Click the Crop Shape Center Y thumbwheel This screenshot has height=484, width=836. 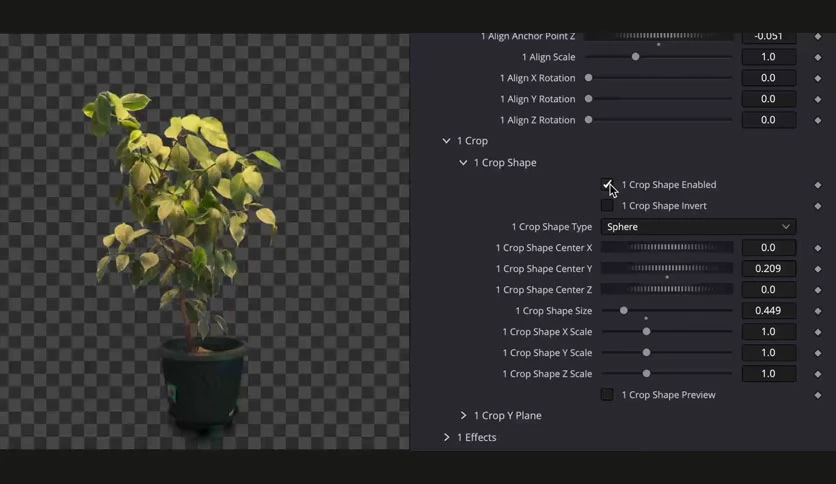(667, 268)
